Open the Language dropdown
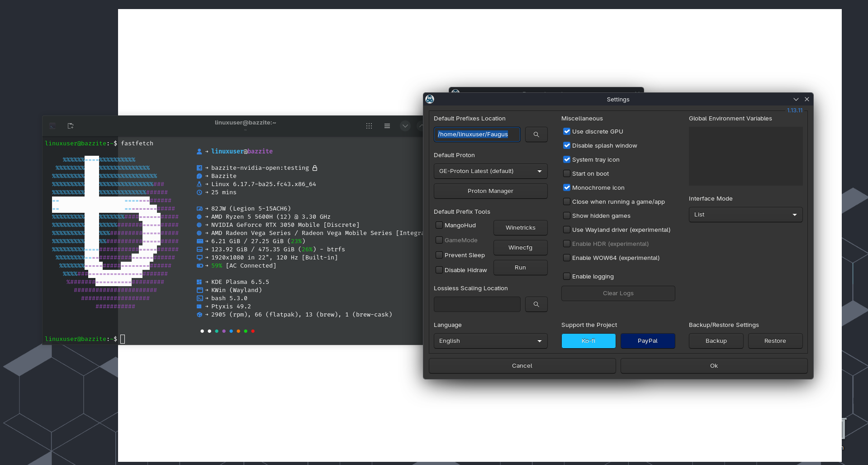 click(491, 341)
